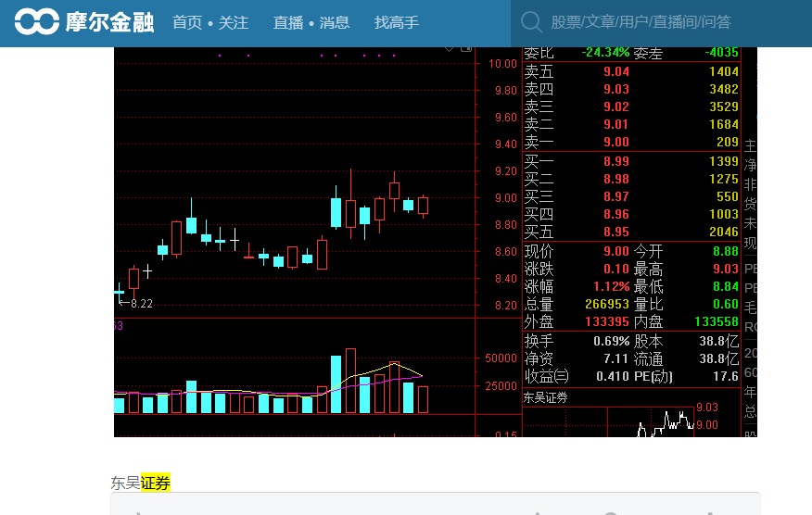Open the 首页 menu item
The width and height of the screenshot is (812, 515).
point(187,23)
